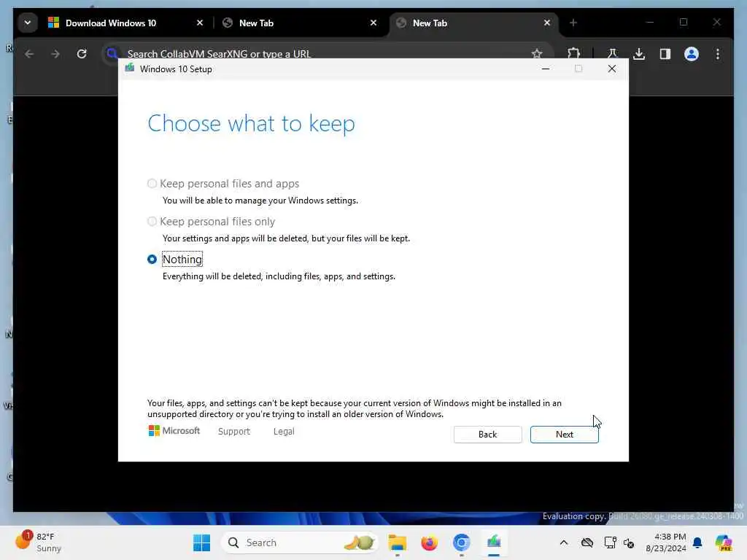Image resolution: width=747 pixels, height=560 pixels.
Task: Close the Windows 10 Setup dialog
Action: click(x=612, y=69)
